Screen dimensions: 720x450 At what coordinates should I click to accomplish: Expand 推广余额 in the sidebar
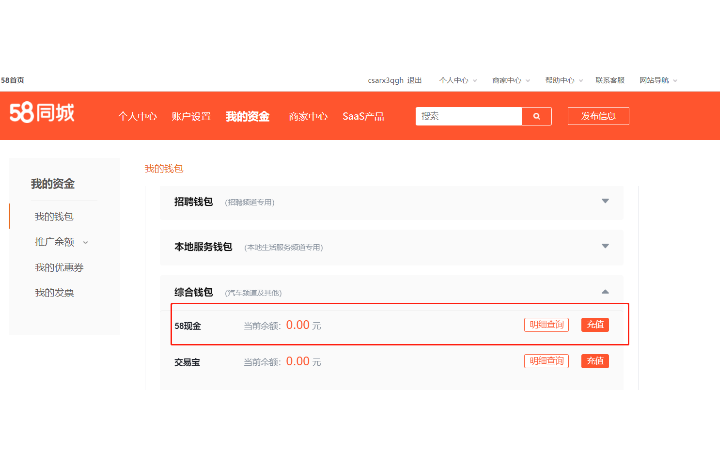pyautogui.click(x=61, y=242)
